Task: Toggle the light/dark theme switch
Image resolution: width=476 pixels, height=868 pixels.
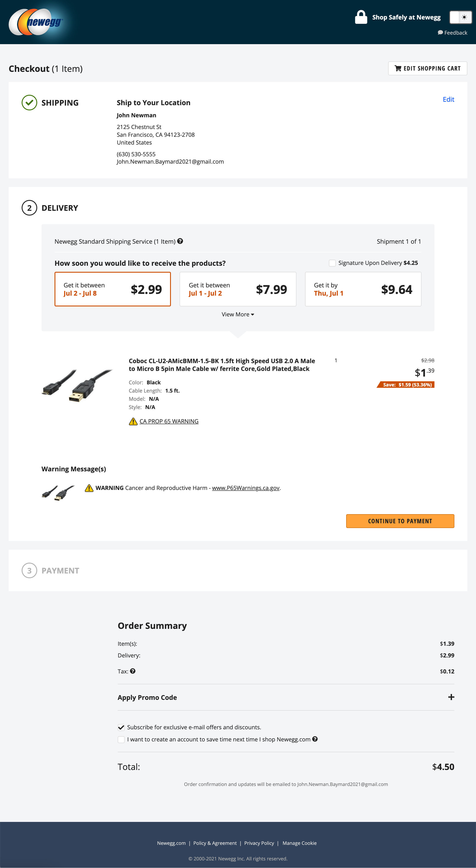Action: click(460, 17)
